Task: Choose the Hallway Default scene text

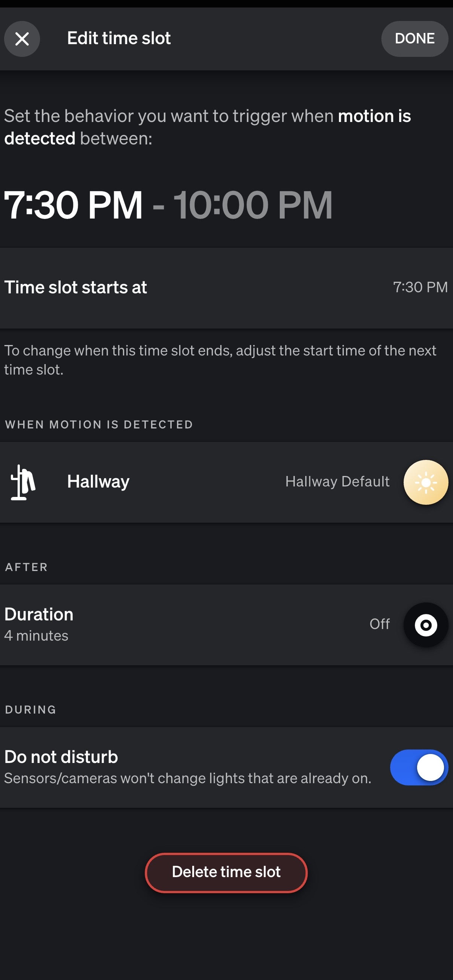Action: (337, 482)
